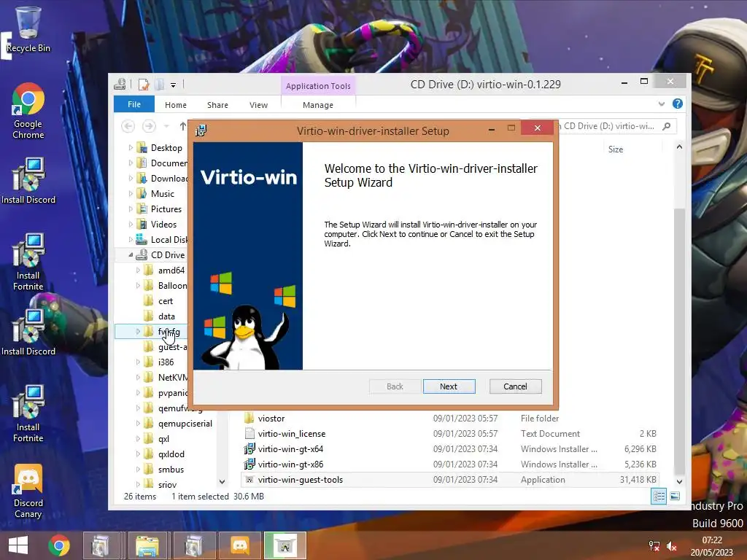The height and width of the screenshot is (560, 747).
Task: Open the Explorer help icon
Action: pyautogui.click(x=678, y=104)
